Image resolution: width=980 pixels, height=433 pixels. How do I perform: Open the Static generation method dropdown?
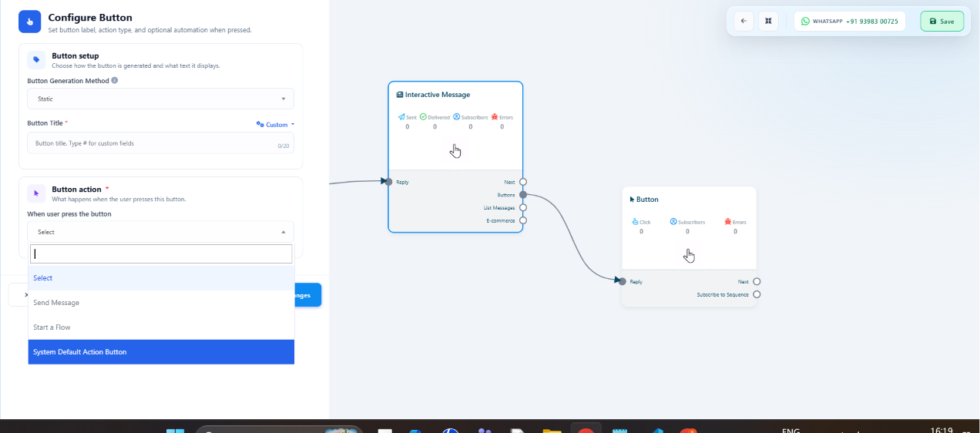[160, 99]
